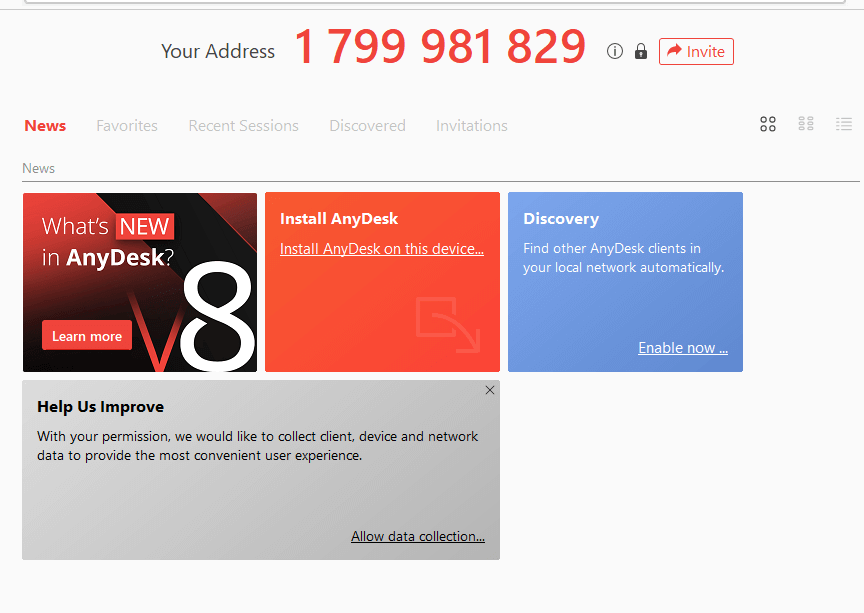Viewport: 864px width, 613px height.
Task: Open the News tab
Action: [x=45, y=126]
